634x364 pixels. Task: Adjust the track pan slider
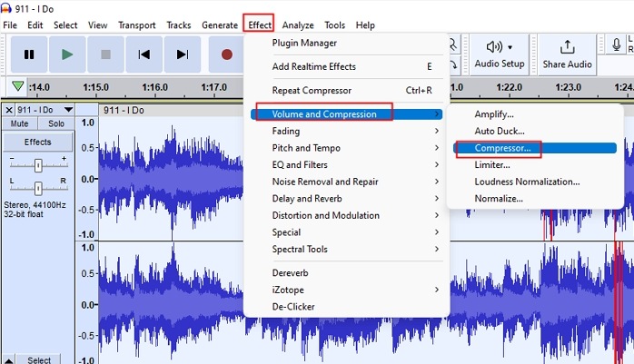[x=38, y=188]
